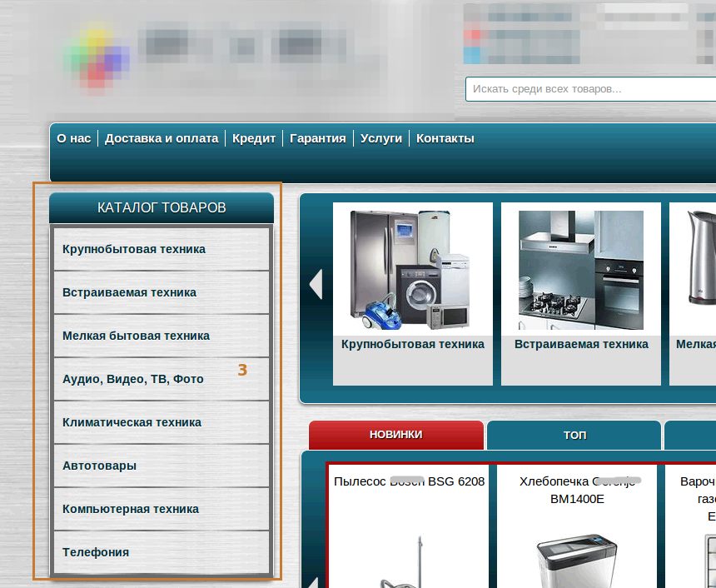Click 'Крупнобытовая техника' caption under carousel image
The image size is (716, 588).
pyautogui.click(x=413, y=344)
